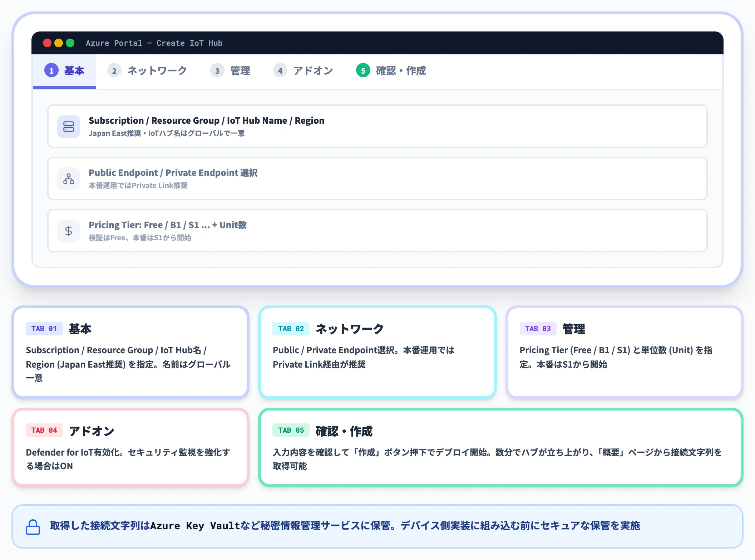Click the Azure Key Vault note text
Viewport: 755px width, 560px height.
click(x=345, y=526)
